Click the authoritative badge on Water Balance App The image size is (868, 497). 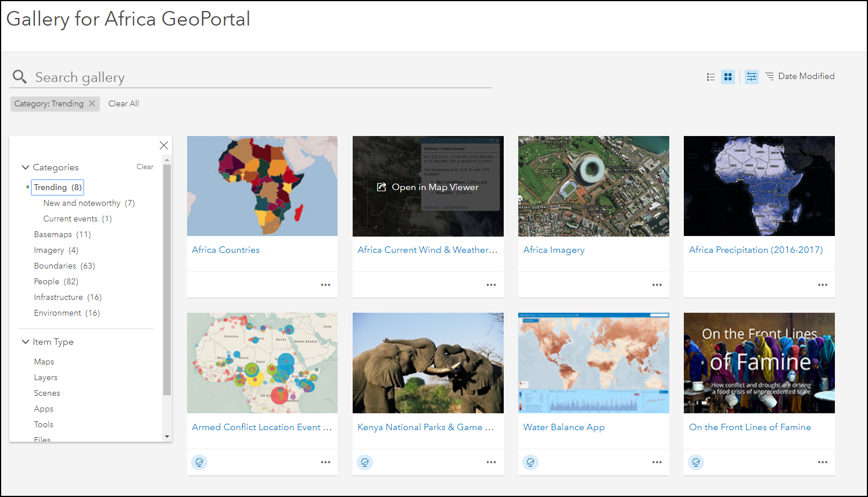(530, 462)
